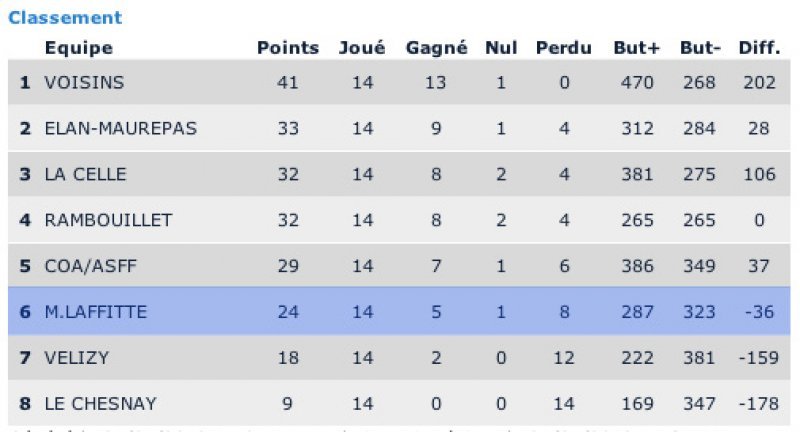The height and width of the screenshot is (432, 800).
Task: Click the Points column header
Action: [288, 47]
